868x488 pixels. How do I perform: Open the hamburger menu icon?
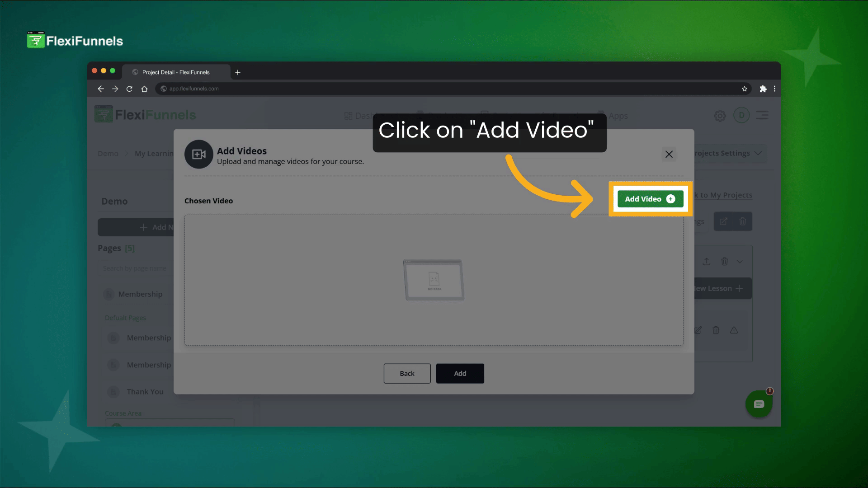click(762, 115)
